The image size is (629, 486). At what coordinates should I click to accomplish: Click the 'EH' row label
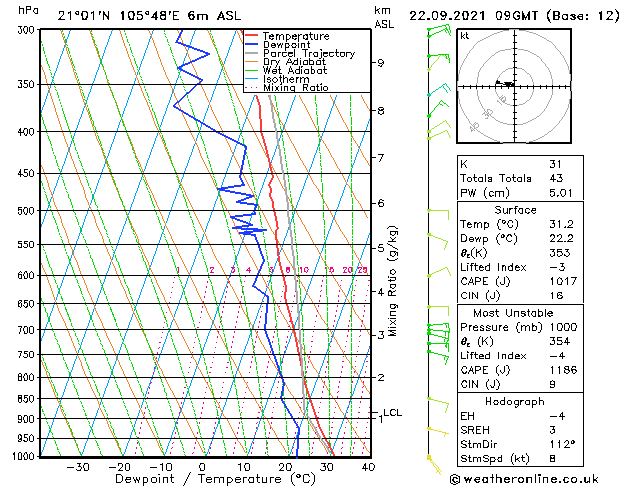[x=467, y=416]
